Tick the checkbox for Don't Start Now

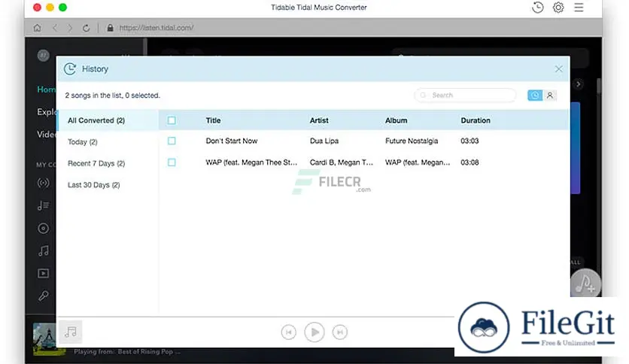coord(172,141)
